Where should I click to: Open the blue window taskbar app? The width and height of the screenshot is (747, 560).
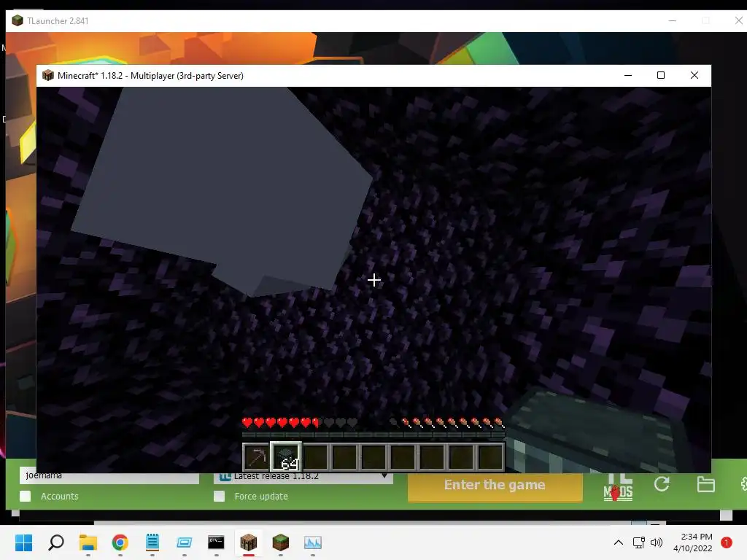click(x=185, y=542)
